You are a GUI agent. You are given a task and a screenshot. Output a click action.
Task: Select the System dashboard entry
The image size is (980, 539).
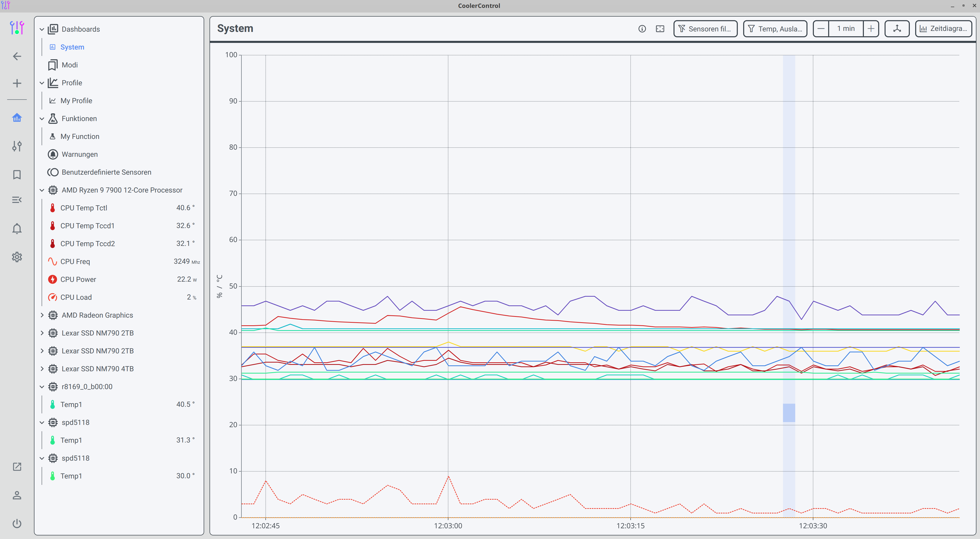tap(72, 47)
